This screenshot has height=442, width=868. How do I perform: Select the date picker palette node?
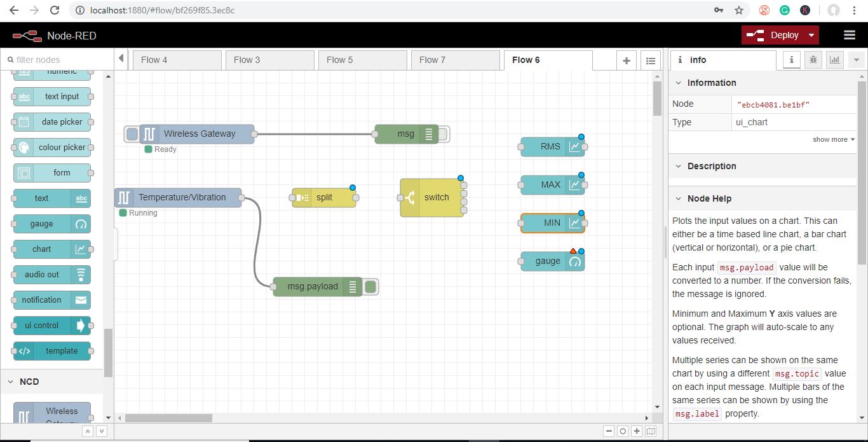[52, 122]
